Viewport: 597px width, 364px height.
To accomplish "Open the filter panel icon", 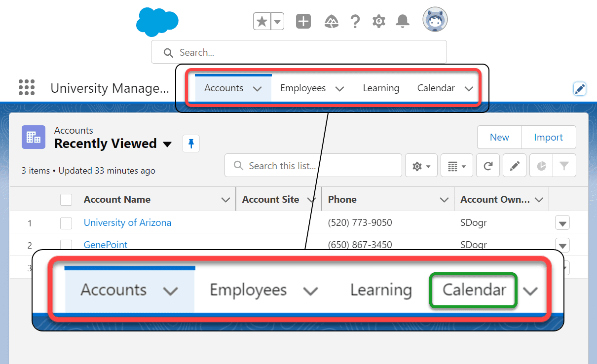I will [x=564, y=165].
